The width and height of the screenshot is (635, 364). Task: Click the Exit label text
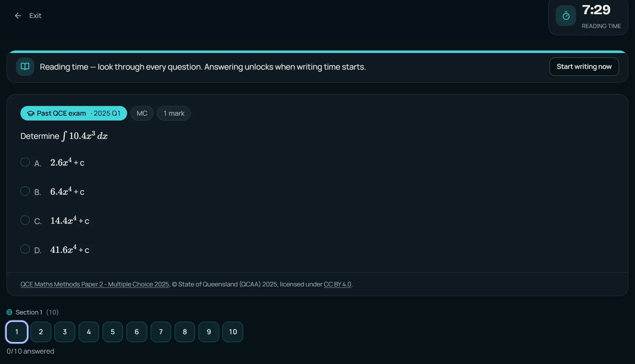pyautogui.click(x=35, y=16)
